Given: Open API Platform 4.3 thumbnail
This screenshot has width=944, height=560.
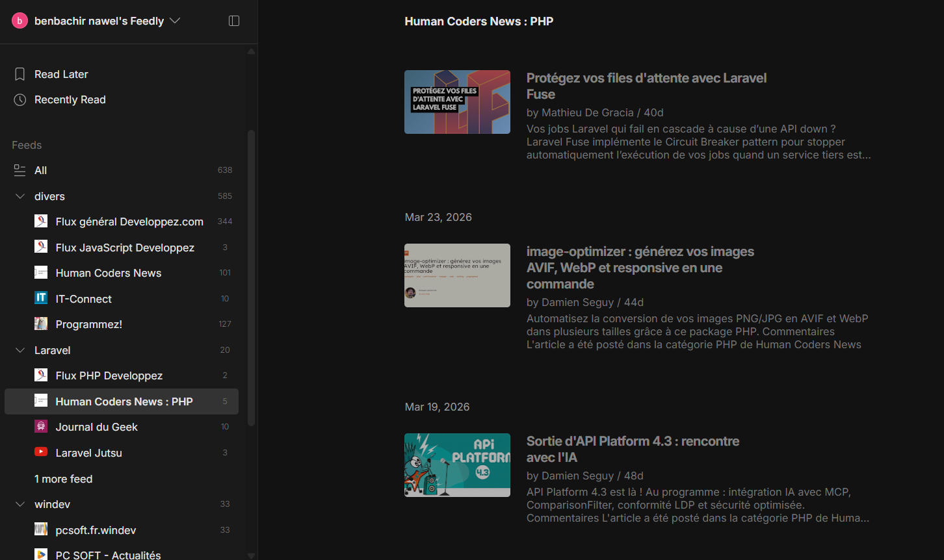Looking at the screenshot, I should pyautogui.click(x=457, y=465).
